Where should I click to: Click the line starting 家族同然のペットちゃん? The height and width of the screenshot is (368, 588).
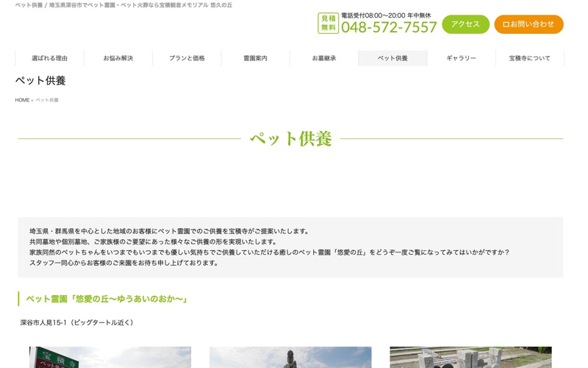coord(269,252)
